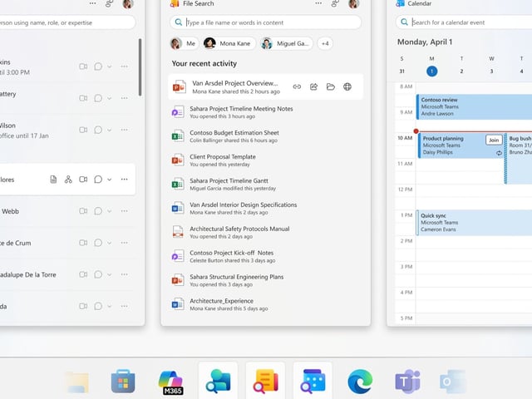Show org chart for lores
532x399 pixels.
coord(68,180)
